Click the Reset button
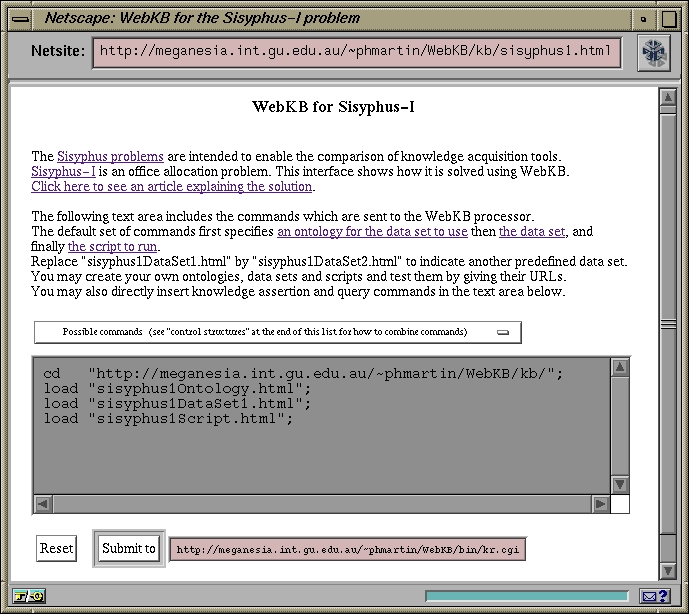Viewport: 689px width, 614px height. 56,548
